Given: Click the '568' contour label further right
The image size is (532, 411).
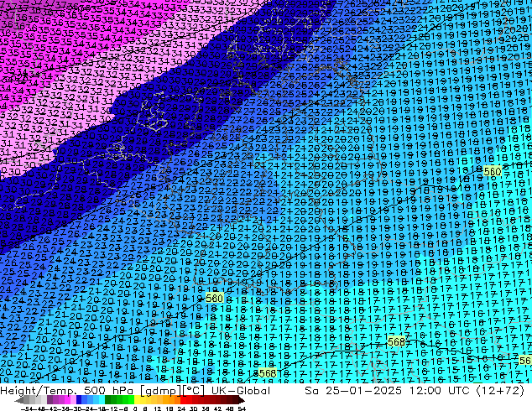Looking at the screenshot, I should pyautogui.click(x=396, y=341).
